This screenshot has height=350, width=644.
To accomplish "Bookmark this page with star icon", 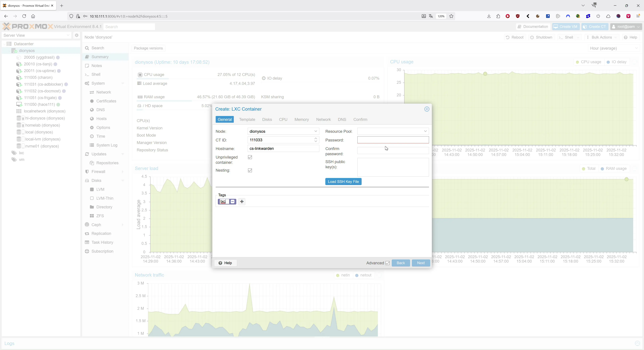I will click(x=451, y=16).
